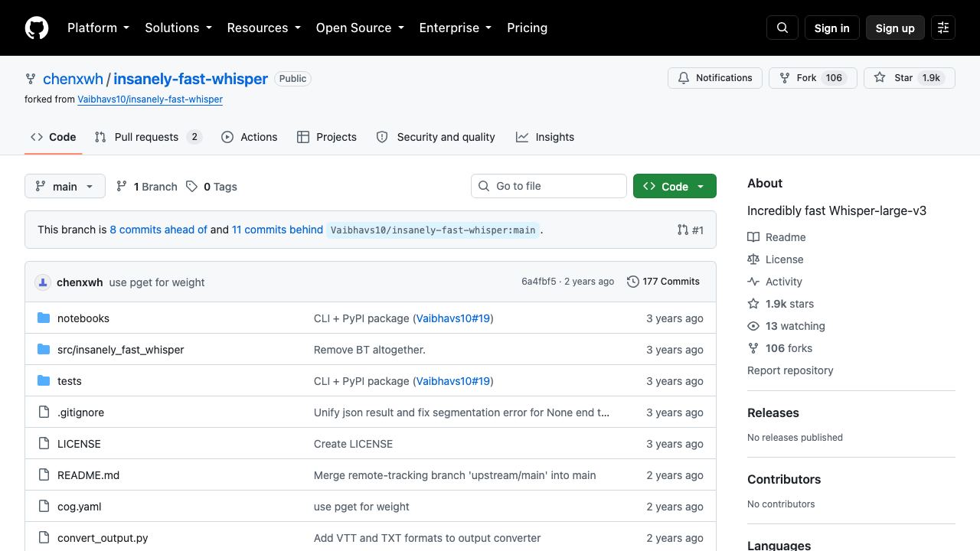Open 'Create LICENSE' commit message

(353, 444)
